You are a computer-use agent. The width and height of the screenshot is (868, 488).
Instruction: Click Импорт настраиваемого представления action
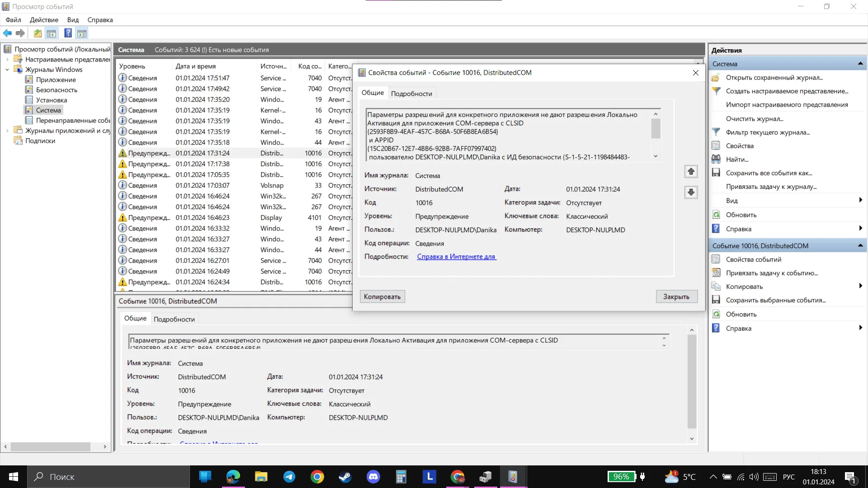787,105
